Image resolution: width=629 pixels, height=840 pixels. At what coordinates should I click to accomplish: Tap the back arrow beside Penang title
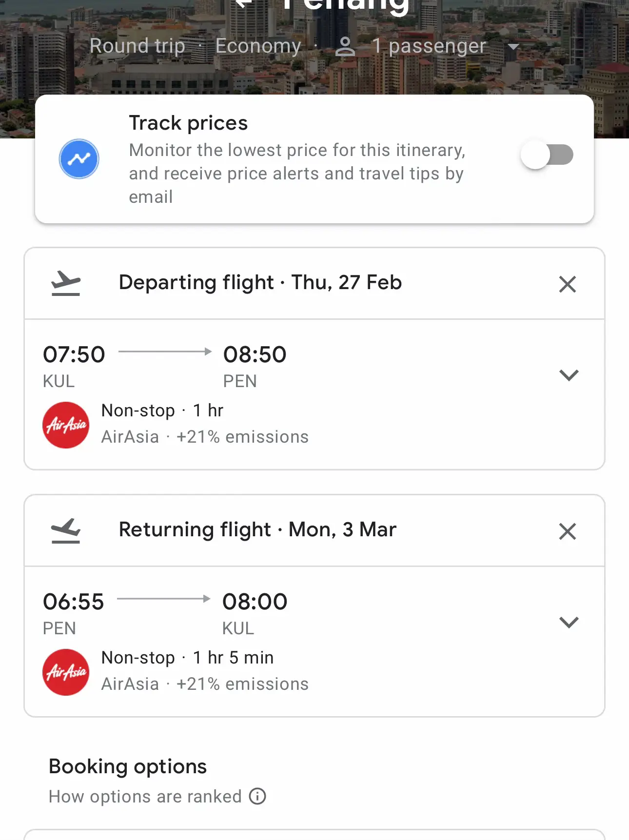[244, 3]
